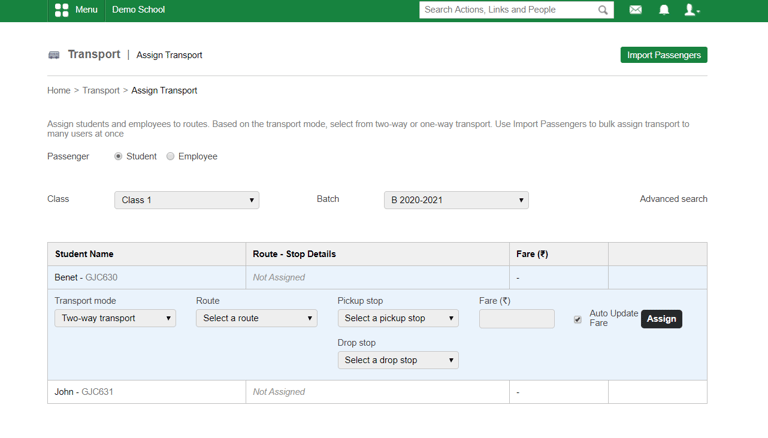
Task: Click Assign Transport next to the title
Action: click(x=169, y=55)
